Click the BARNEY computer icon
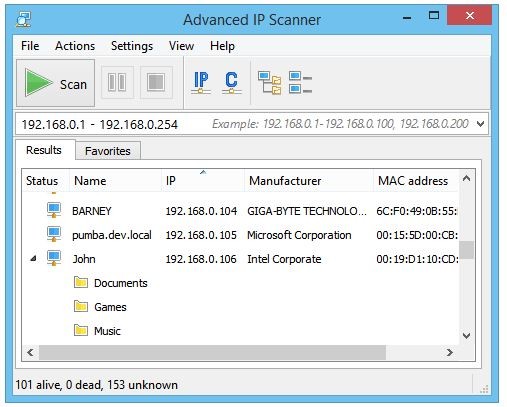507x407 pixels. 54,210
